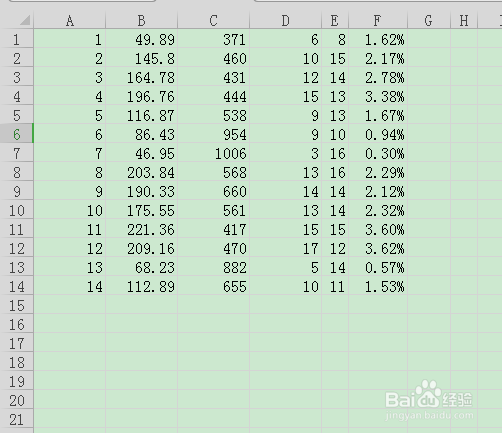The width and height of the screenshot is (502, 433).
Task: Select column C header
Action: [x=214, y=21]
